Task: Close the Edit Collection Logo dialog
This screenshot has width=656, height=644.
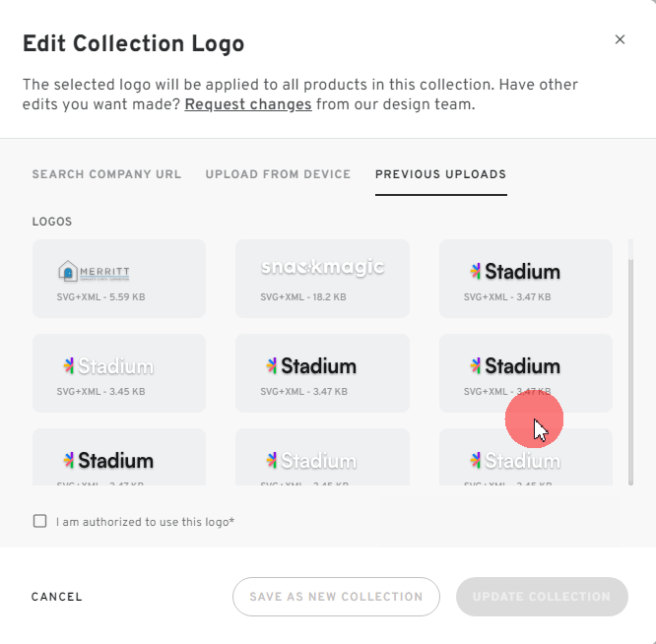Action: [x=620, y=39]
